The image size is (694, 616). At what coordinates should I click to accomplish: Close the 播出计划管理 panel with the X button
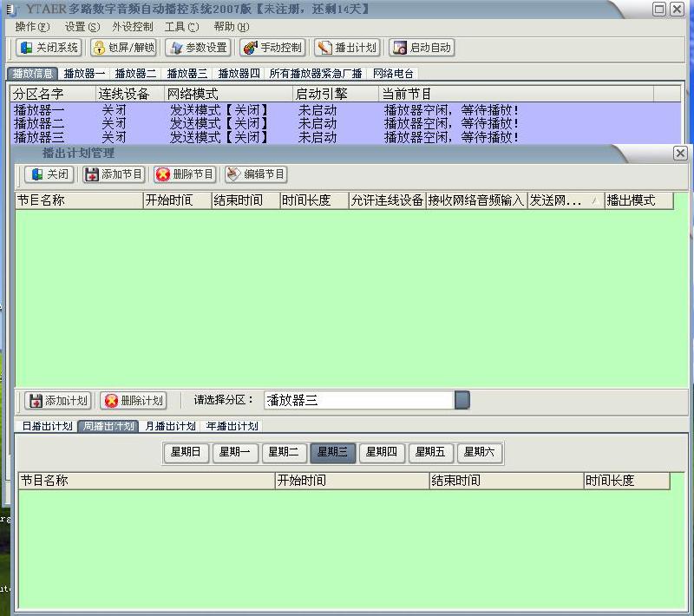tap(680, 153)
